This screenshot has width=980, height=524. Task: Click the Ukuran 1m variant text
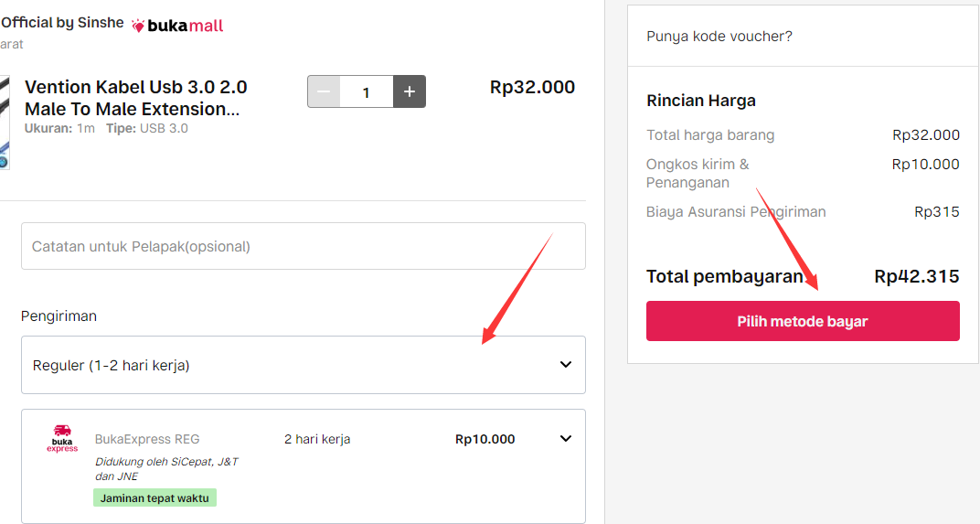[x=59, y=129]
